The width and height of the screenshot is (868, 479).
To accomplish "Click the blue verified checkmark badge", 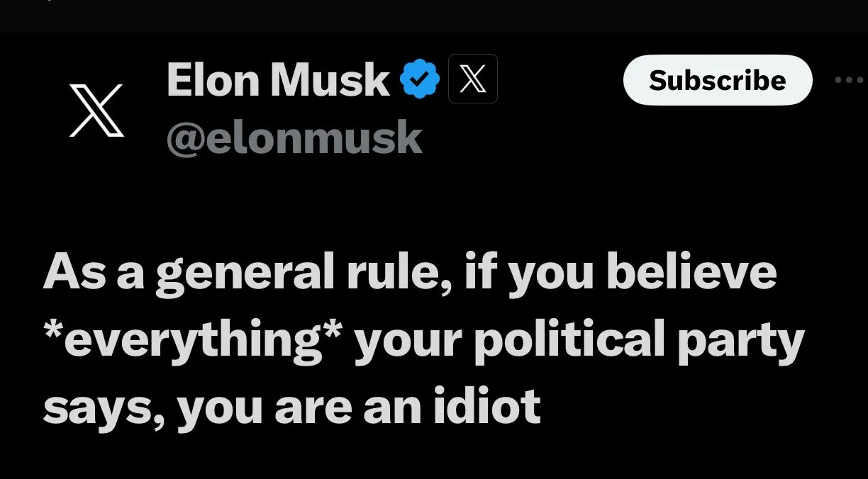I will tap(421, 79).
